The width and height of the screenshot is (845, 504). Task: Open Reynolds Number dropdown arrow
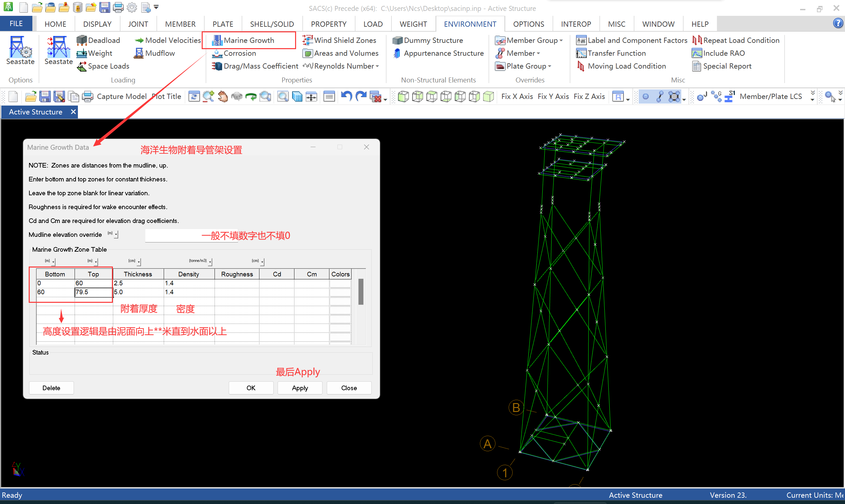coord(377,66)
